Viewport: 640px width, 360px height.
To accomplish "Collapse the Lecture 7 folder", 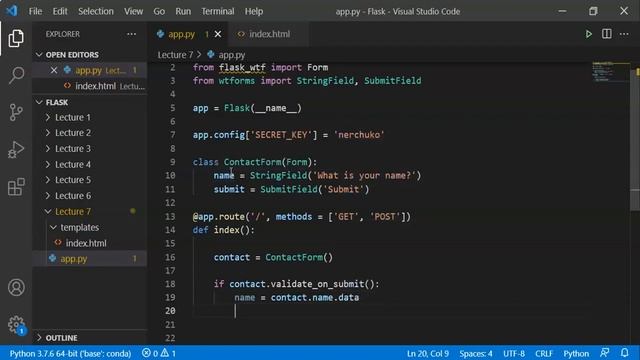I will (x=48, y=211).
